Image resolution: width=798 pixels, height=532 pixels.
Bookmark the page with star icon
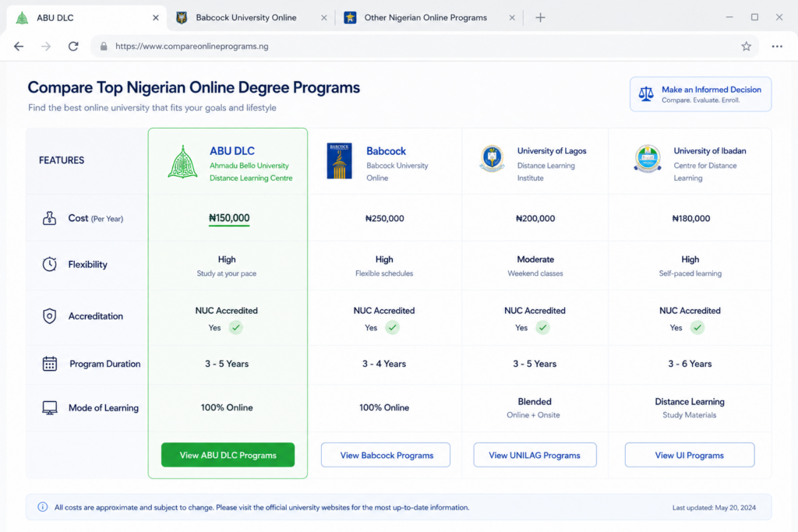pos(746,46)
